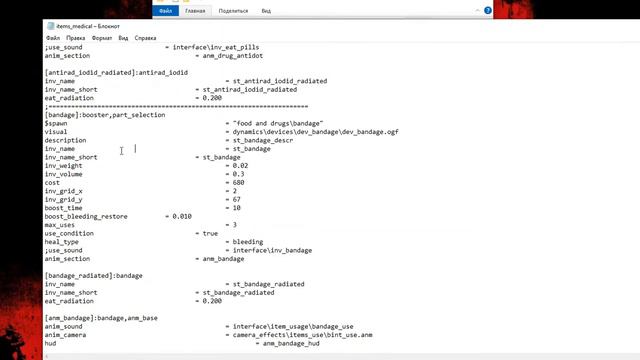The height and width of the screenshot is (360, 640).
Task: Click the inv_grid_y value 67
Action: [x=236, y=200]
